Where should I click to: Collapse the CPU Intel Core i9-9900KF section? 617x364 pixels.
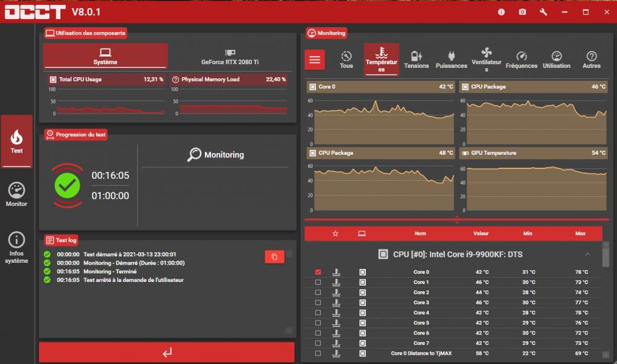[587, 254]
